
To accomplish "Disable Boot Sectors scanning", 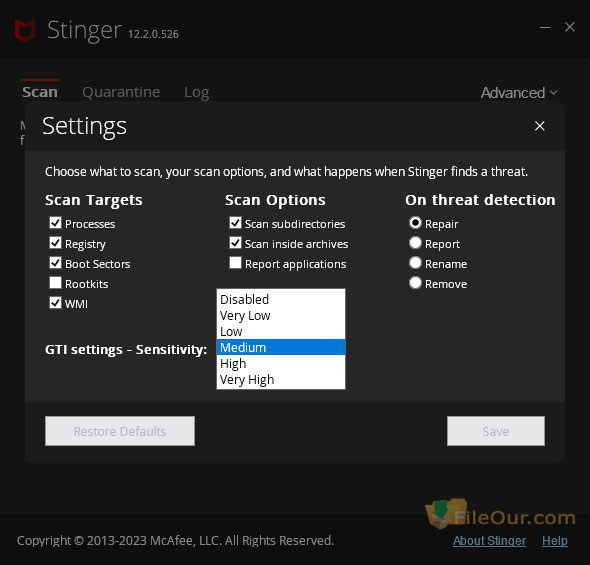I will 55,263.
